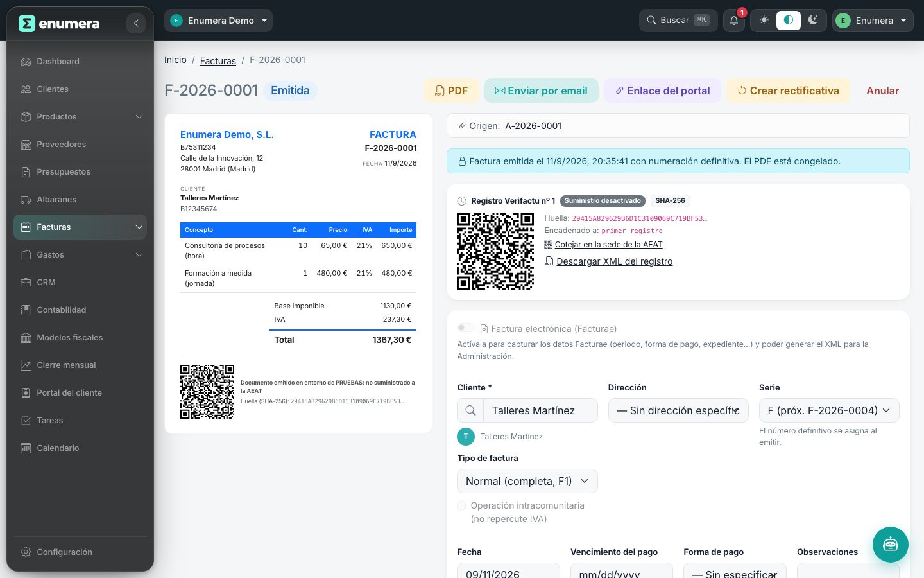924x578 pixels.
Task: Download the invoice PDF
Action: (452, 91)
